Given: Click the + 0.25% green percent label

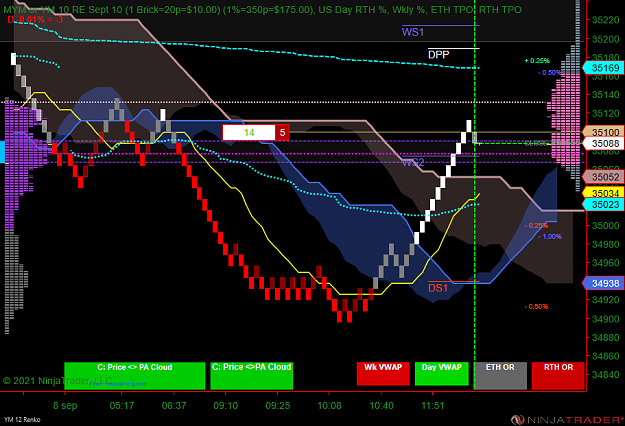Looking at the screenshot, I should point(537,61).
